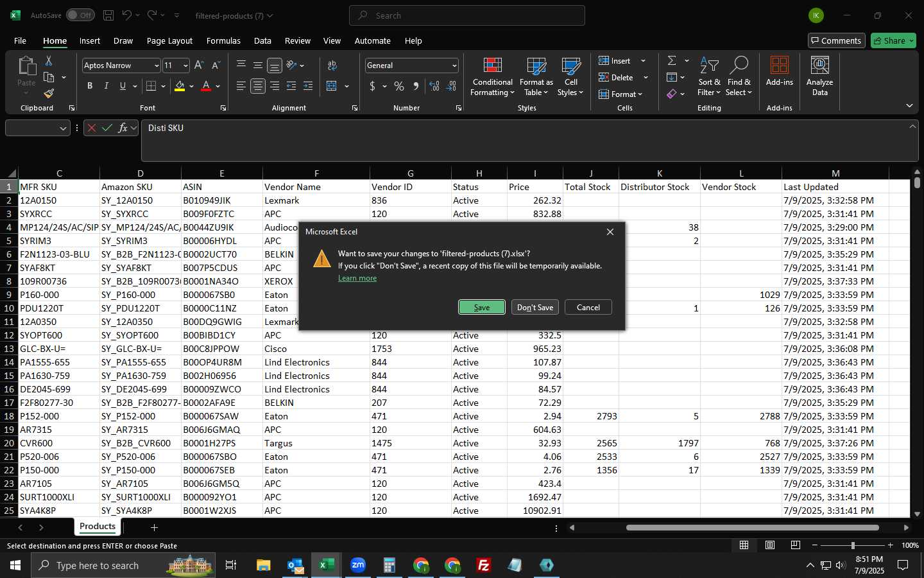The height and width of the screenshot is (578, 924).
Task: Click the formula bar enter checkmark
Action: [x=107, y=128]
